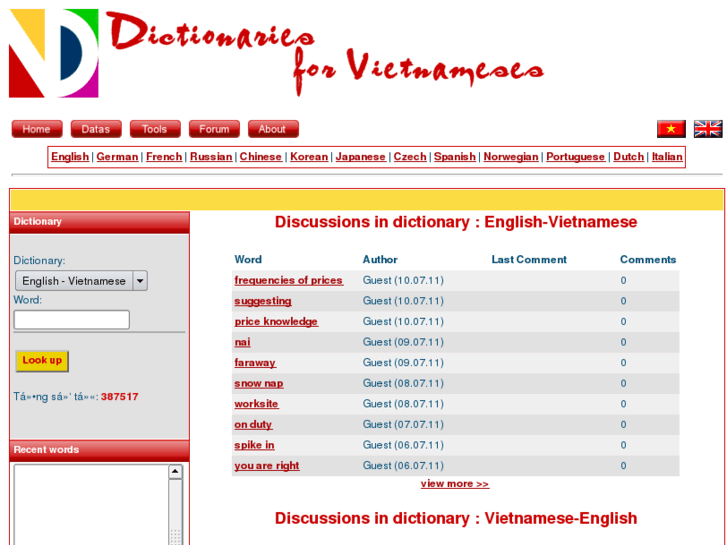Click the Word column header
Image resolution: width=727 pixels, height=545 pixels.
tap(248, 259)
